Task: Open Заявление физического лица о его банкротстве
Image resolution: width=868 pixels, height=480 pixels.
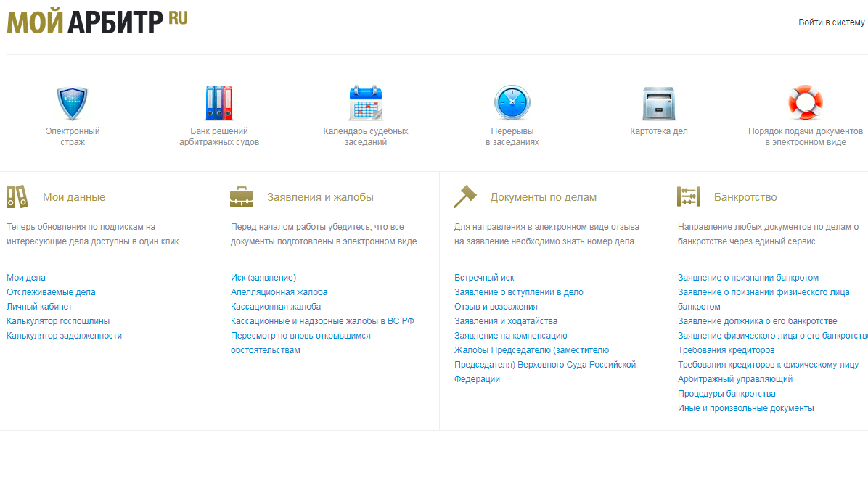Action: 773,336
